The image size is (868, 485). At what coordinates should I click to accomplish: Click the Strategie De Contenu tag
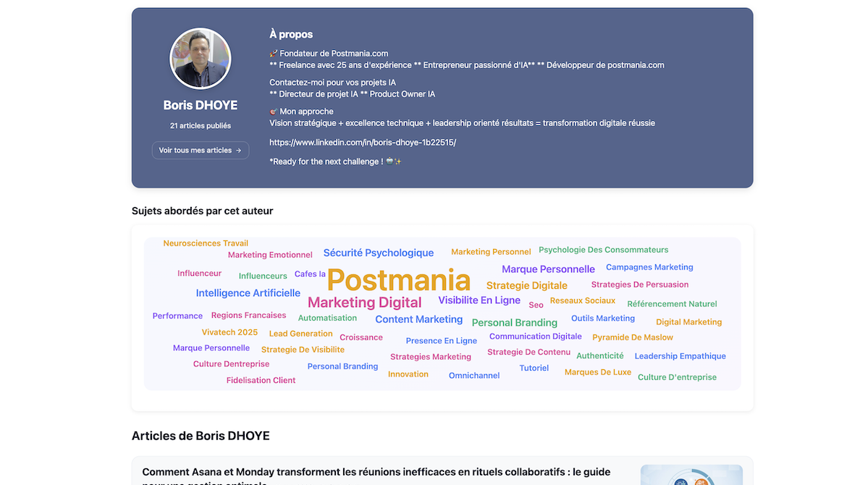[x=528, y=352]
